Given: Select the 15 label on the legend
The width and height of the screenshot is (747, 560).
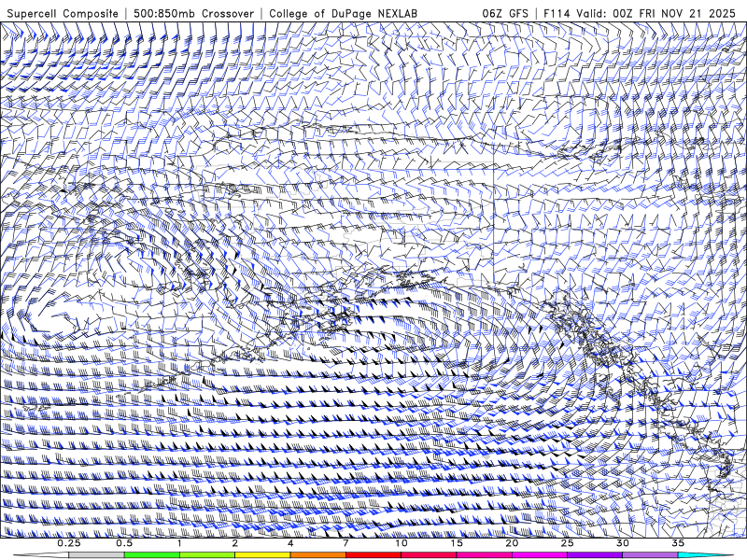Looking at the screenshot, I should click(457, 543).
